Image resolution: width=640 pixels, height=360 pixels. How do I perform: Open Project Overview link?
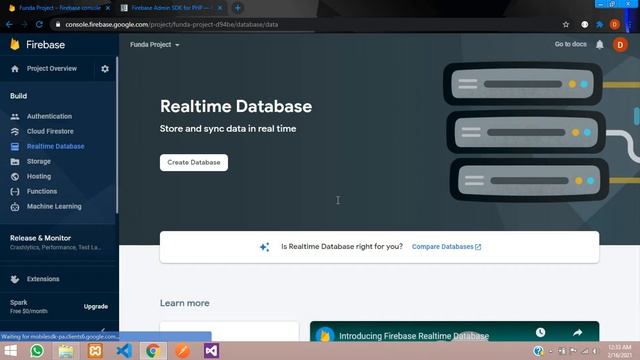click(52, 69)
